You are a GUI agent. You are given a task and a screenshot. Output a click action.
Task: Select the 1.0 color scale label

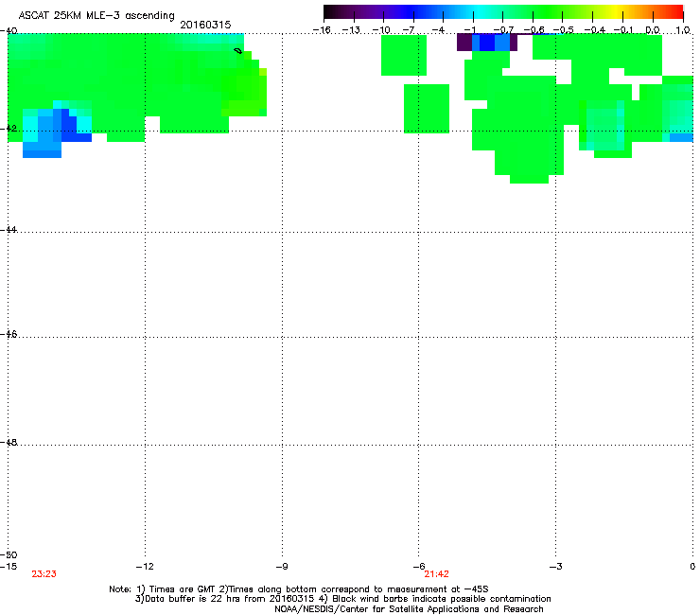(683, 30)
